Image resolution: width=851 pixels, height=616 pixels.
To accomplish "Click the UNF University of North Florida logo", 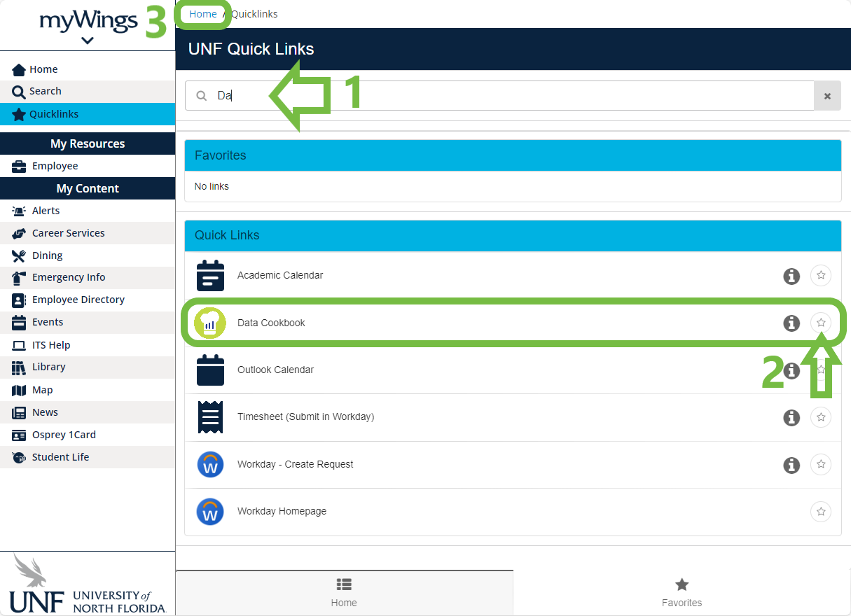I will tap(88, 584).
